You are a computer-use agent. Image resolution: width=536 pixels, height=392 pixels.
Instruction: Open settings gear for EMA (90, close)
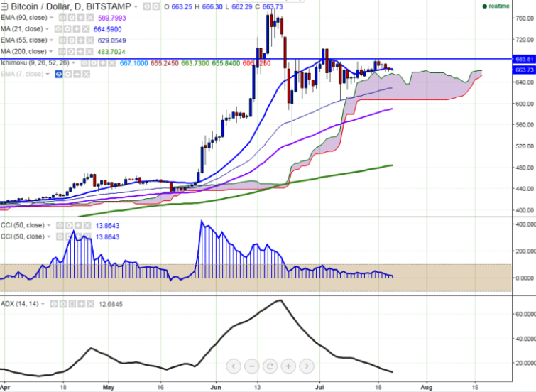[x=72, y=18]
